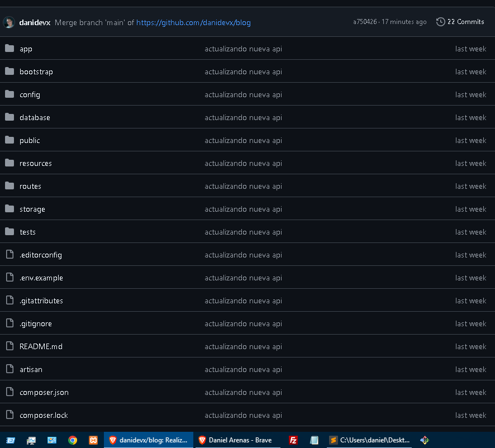Viewport: 495px width, 448px height.
Task: Open the routes folder name
Action: 30,186
